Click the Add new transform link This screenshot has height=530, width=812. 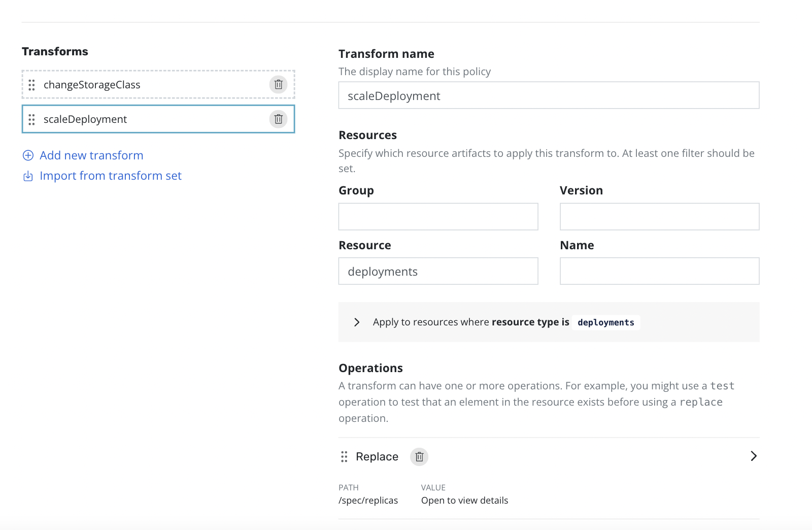point(91,155)
